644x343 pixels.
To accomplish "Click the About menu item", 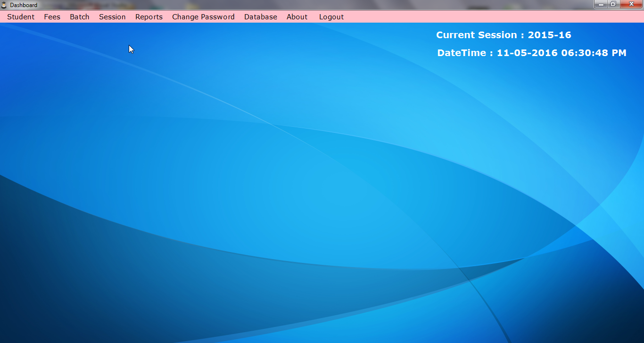I will click(297, 17).
